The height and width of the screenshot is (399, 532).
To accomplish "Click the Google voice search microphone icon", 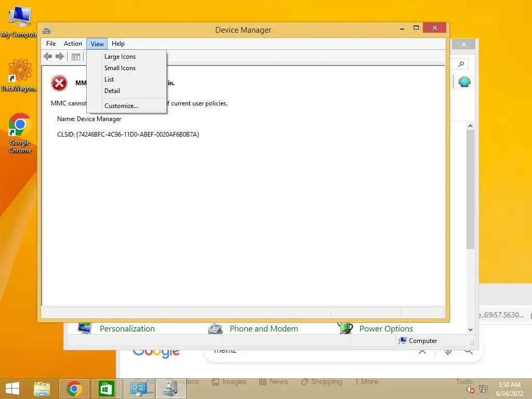I will pos(448,352).
